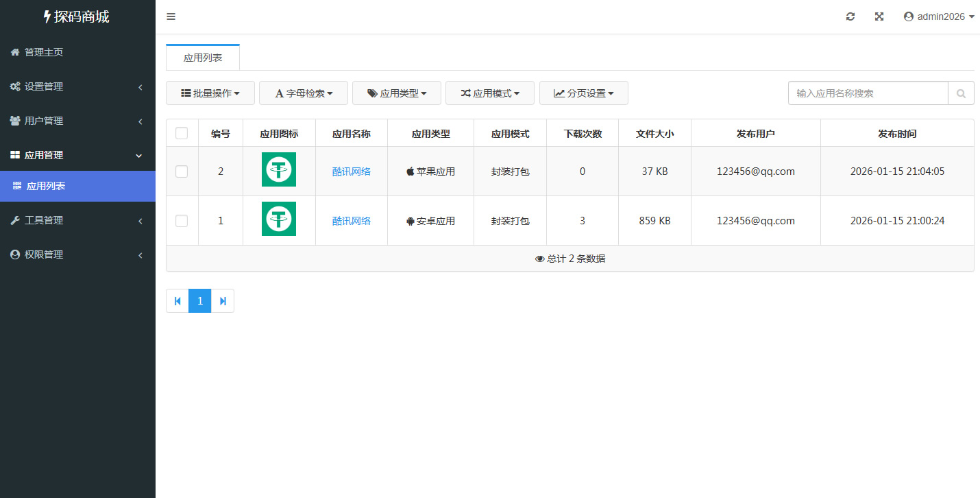This screenshot has height=498, width=980.
Task: Open the 分页设置 dropdown
Action: pyautogui.click(x=584, y=93)
